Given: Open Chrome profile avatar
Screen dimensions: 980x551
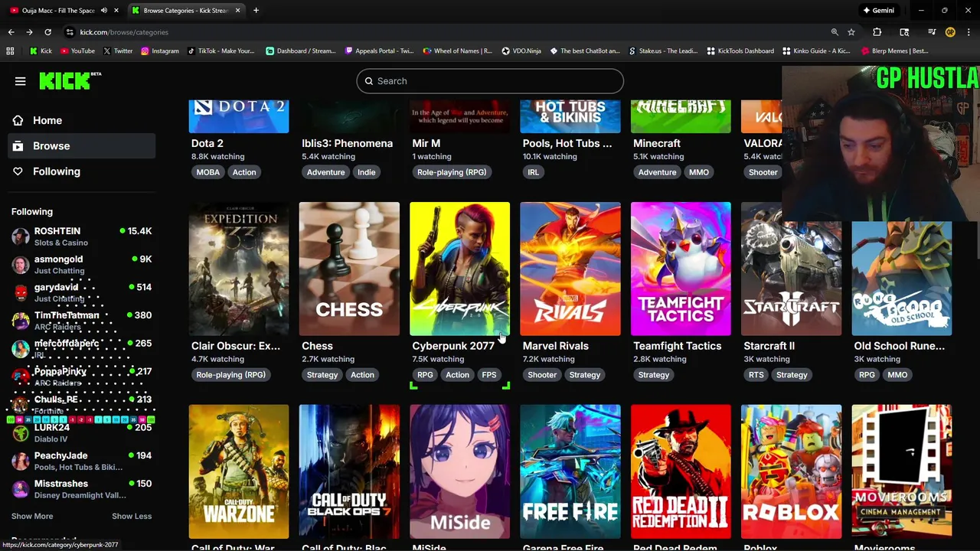Looking at the screenshot, I should tap(950, 32).
